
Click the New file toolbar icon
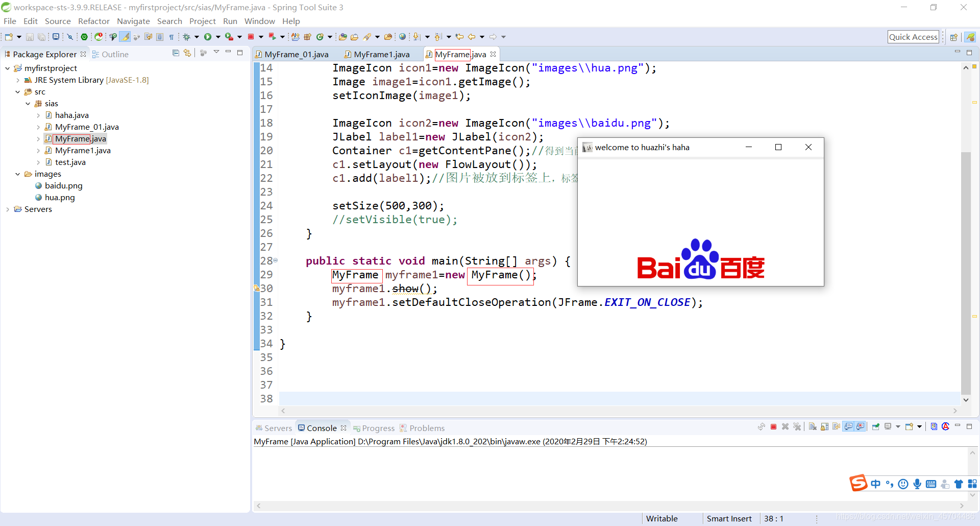9,37
